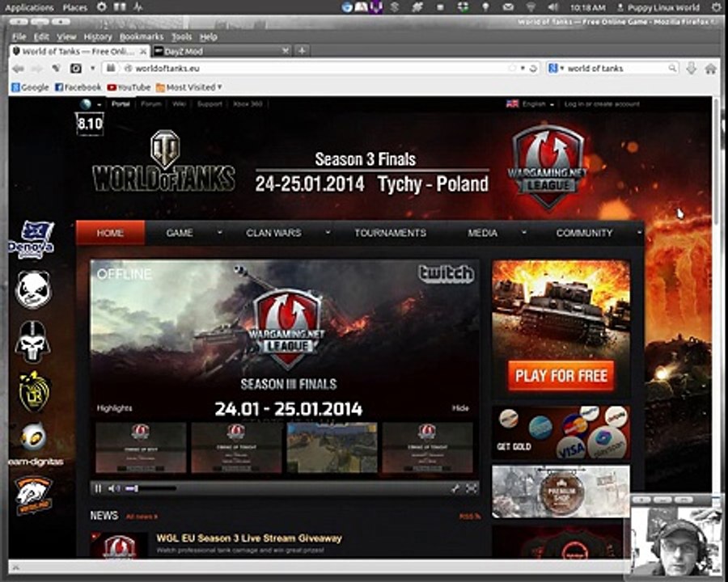Image resolution: width=728 pixels, height=582 pixels.
Task: Open the region globe dropdown
Action: point(90,104)
